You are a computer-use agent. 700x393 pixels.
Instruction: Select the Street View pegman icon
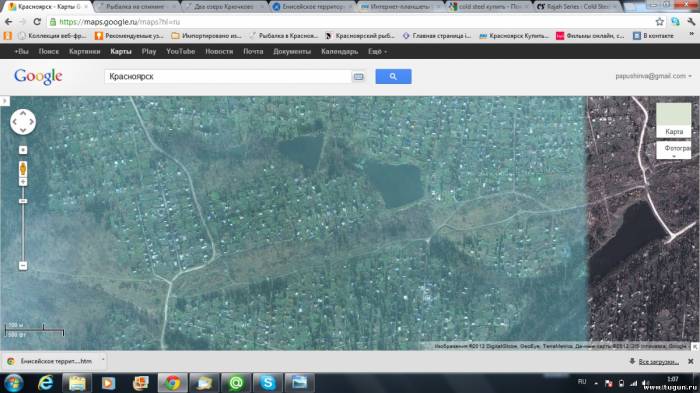(23, 169)
